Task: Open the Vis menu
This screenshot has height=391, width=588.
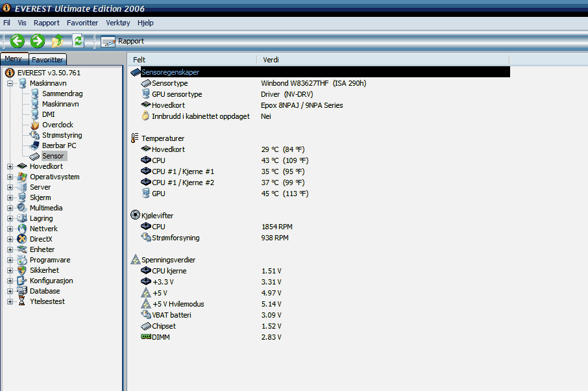Action: [22, 23]
